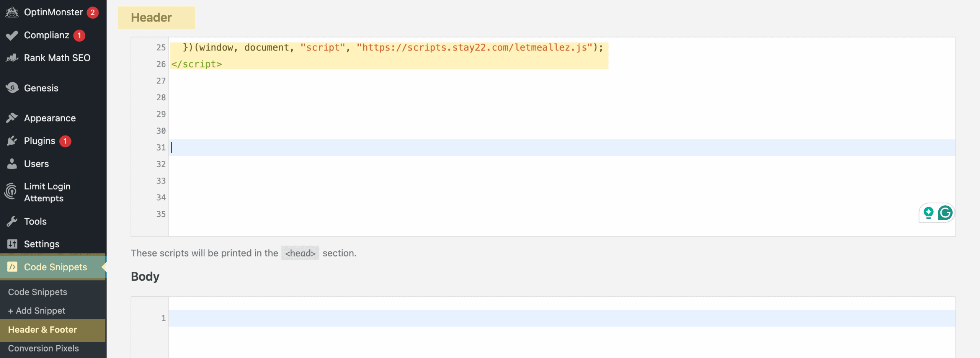This screenshot has width=980, height=358.
Task: Open Conversion Pixels submenu link
Action: [x=43, y=348]
